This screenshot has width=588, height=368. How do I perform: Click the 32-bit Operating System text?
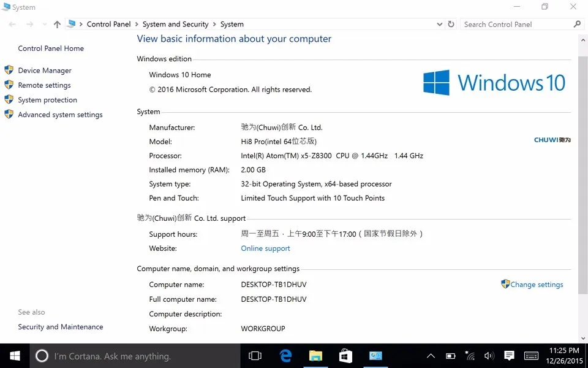pos(316,184)
